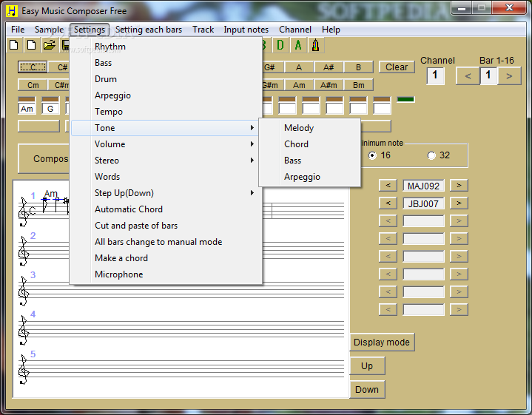Click the Cm chord button
Viewport: 532px width, 415px height.
(x=33, y=85)
